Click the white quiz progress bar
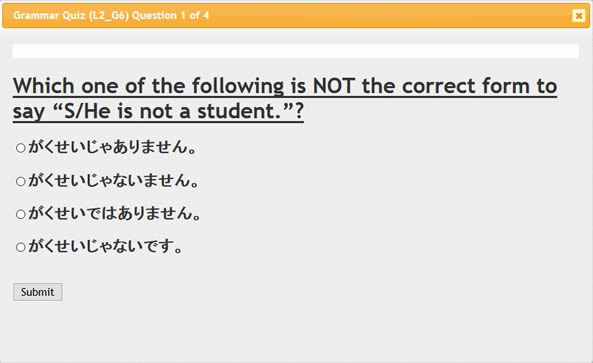593x363 pixels. 296,51
